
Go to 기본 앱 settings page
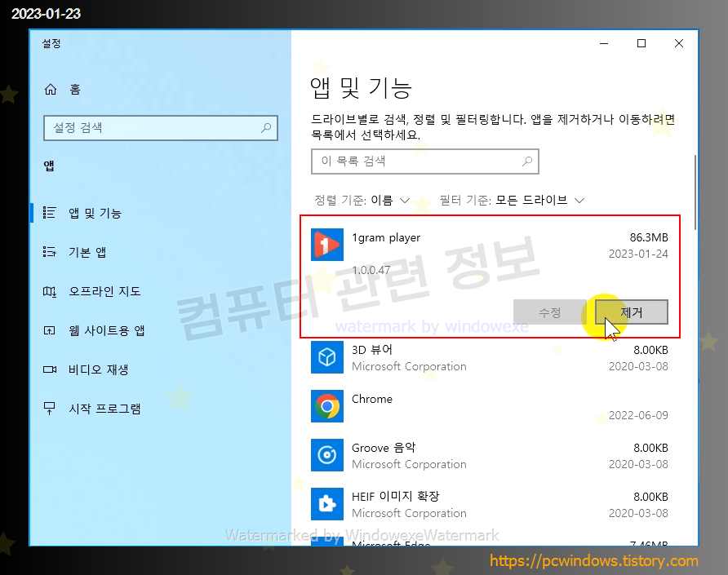tap(160, 252)
